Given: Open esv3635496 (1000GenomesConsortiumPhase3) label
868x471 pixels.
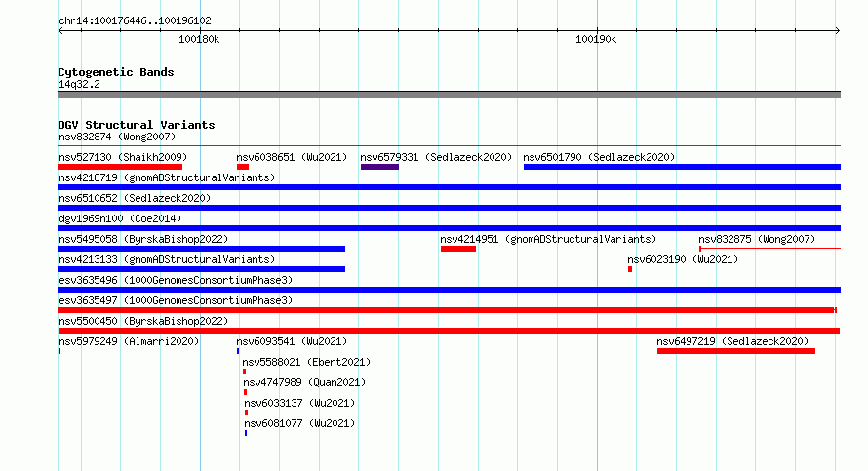Looking at the screenshot, I should (x=176, y=280).
